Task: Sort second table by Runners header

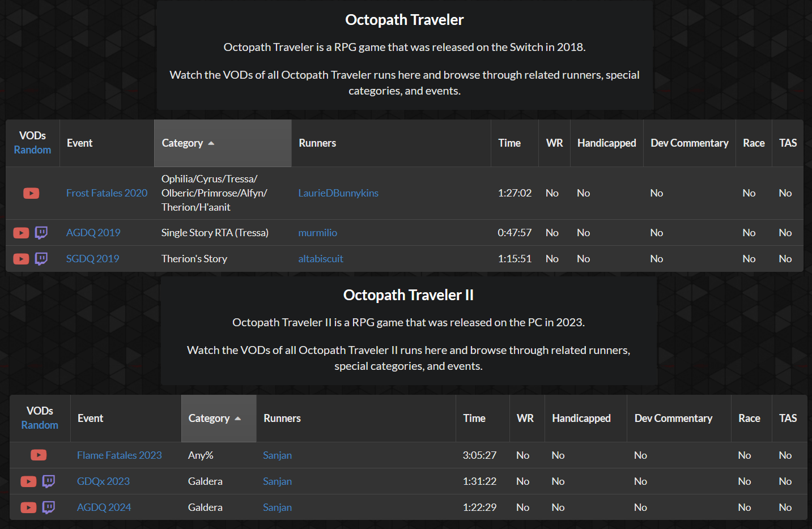Action: click(x=356, y=419)
